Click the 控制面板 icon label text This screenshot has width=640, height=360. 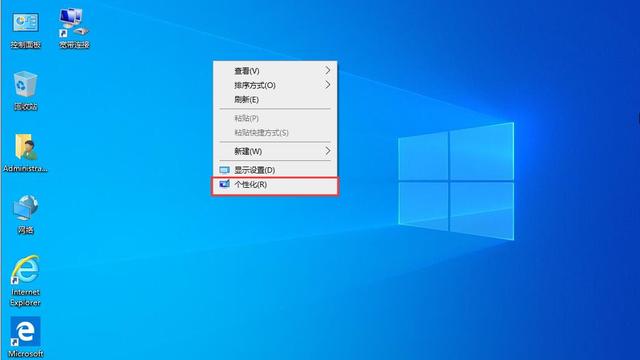[x=25, y=45]
